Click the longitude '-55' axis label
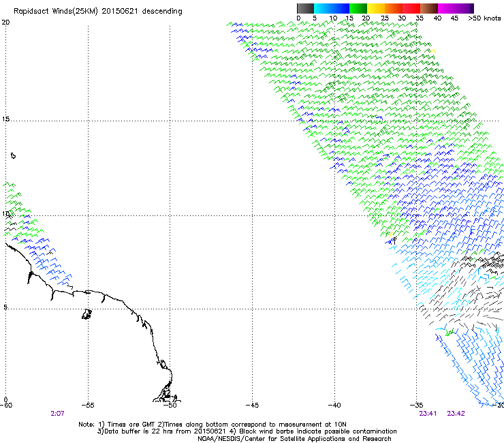Viewport: 504px width, 443px height. click(88, 405)
